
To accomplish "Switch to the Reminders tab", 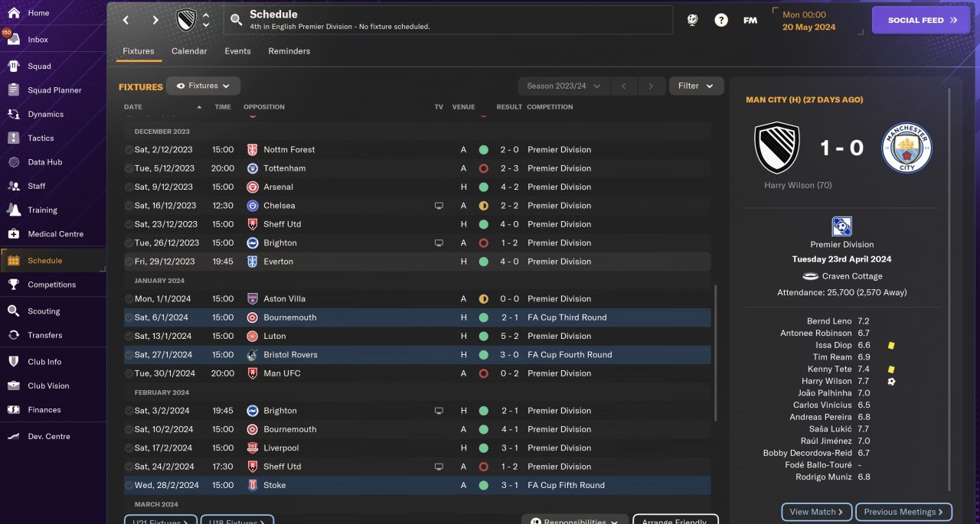I will click(289, 51).
